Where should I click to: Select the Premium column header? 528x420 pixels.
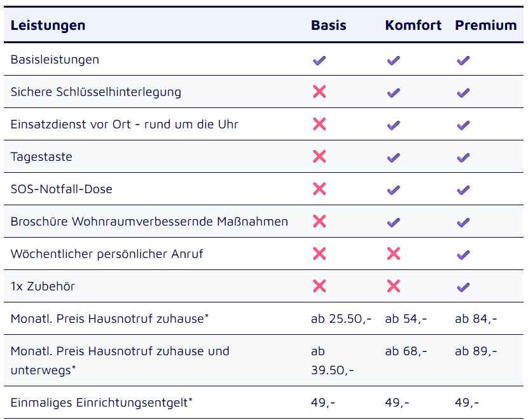click(x=485, y=25)
